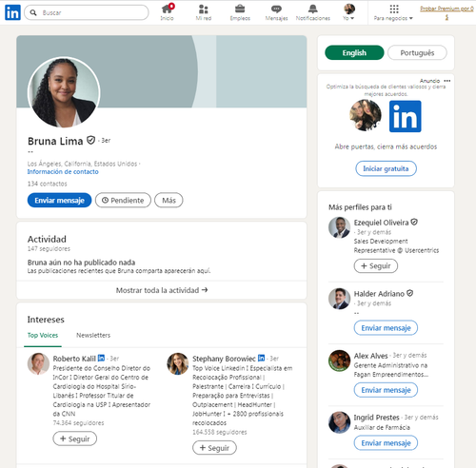Focus the Buscar search field
Screen dimensions: 476x468
87,12
